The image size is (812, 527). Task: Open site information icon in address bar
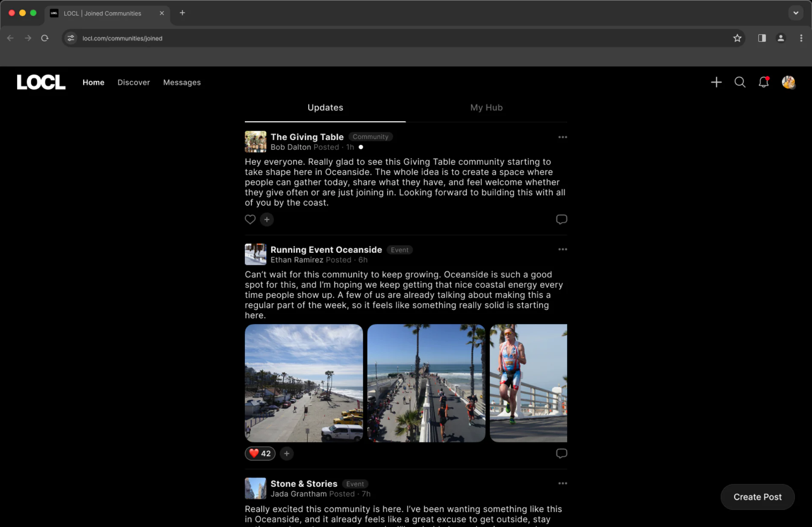click(71, 38)
